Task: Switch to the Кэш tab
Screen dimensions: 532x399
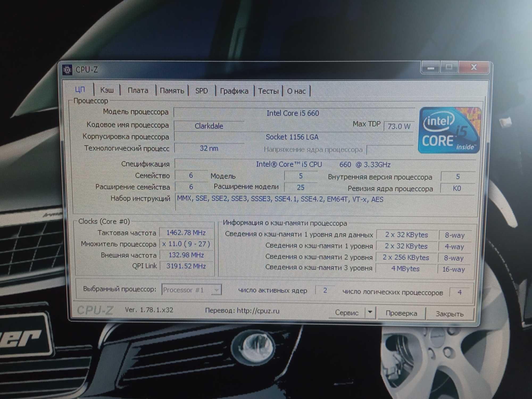Action: click(x=107, y=90)
